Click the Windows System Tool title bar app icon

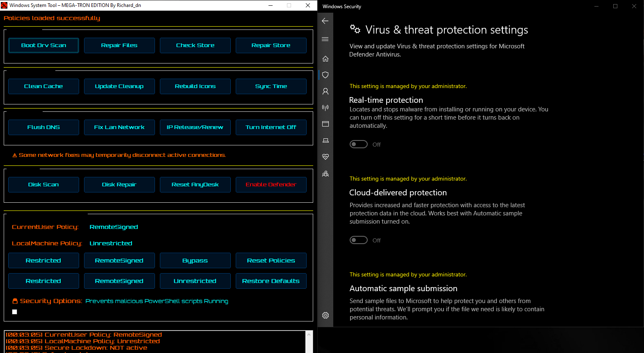click(4, 5)
